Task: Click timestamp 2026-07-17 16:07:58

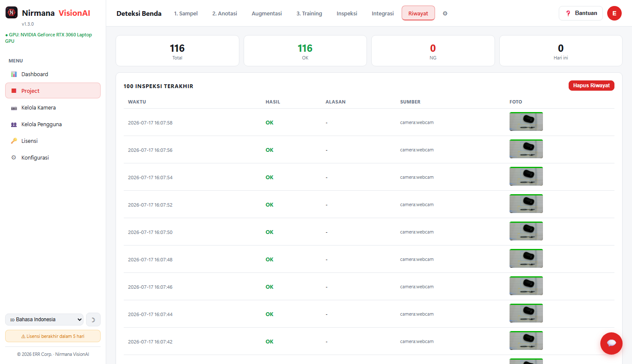Action: [150, 123]
